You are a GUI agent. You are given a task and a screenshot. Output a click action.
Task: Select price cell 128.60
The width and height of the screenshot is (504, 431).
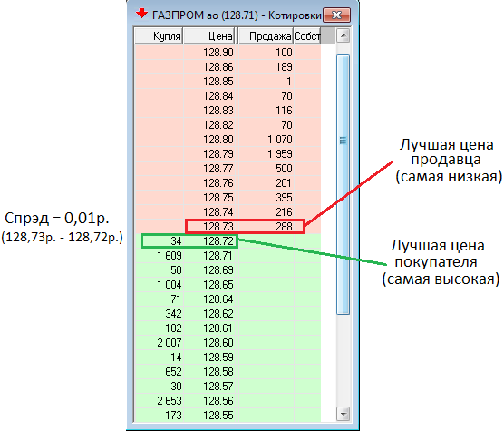[210, 343]
